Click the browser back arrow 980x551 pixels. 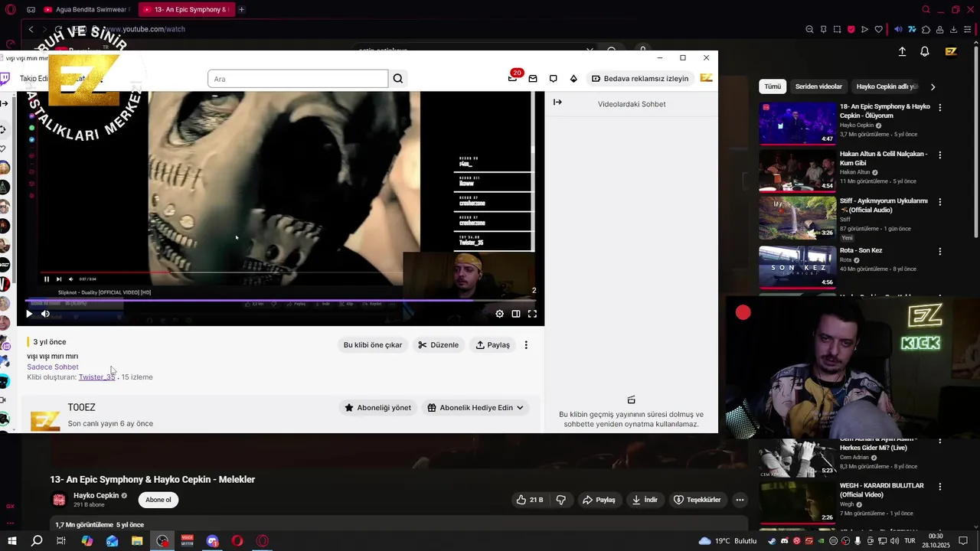(31, 29)
